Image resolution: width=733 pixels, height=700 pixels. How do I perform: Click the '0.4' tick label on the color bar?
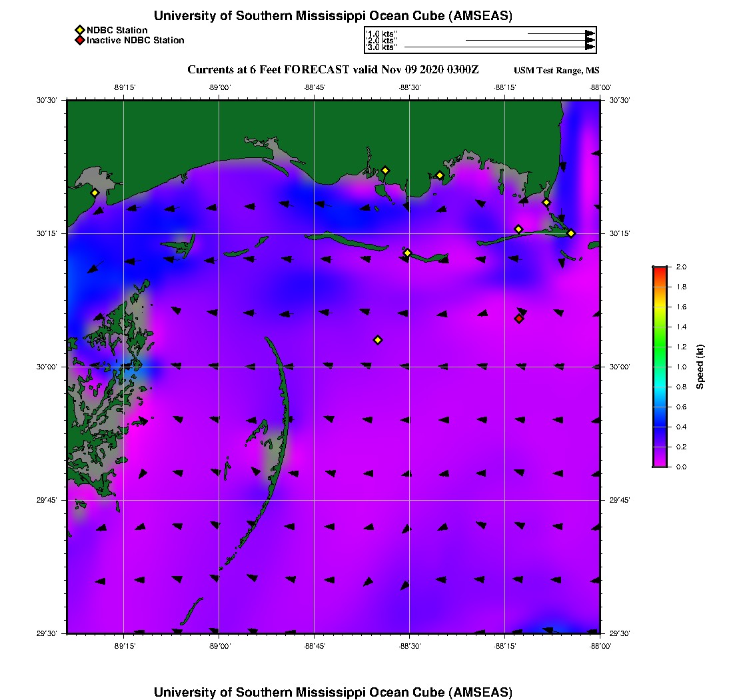click(681, 427)
